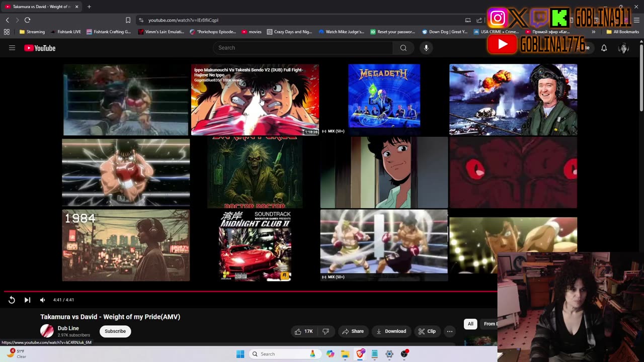Download the video
This screenshot has width=644, height=362.
[x=391, y=331]
